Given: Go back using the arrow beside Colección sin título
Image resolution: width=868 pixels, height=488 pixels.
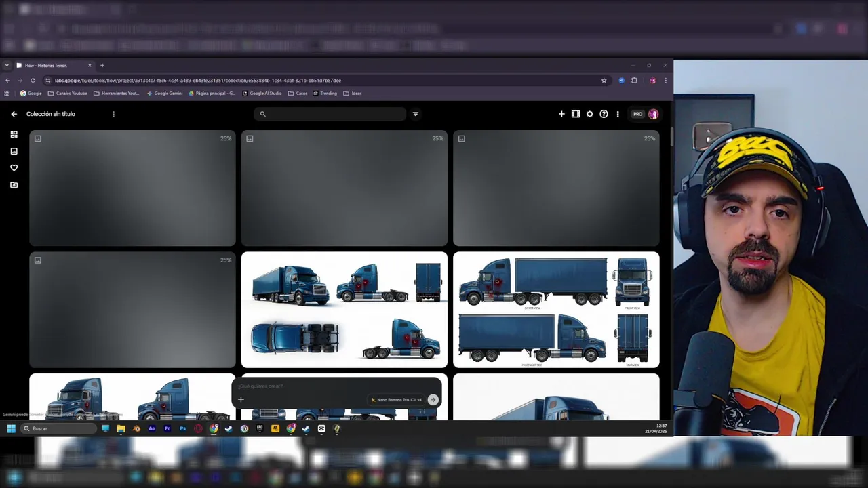Looking at the screenshot, I should point(14,114).
